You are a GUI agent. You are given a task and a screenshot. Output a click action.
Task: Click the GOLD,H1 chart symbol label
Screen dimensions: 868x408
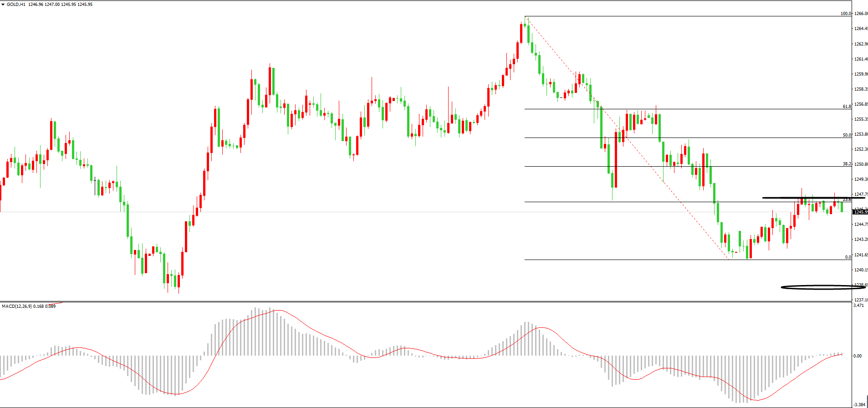(16, 5)
